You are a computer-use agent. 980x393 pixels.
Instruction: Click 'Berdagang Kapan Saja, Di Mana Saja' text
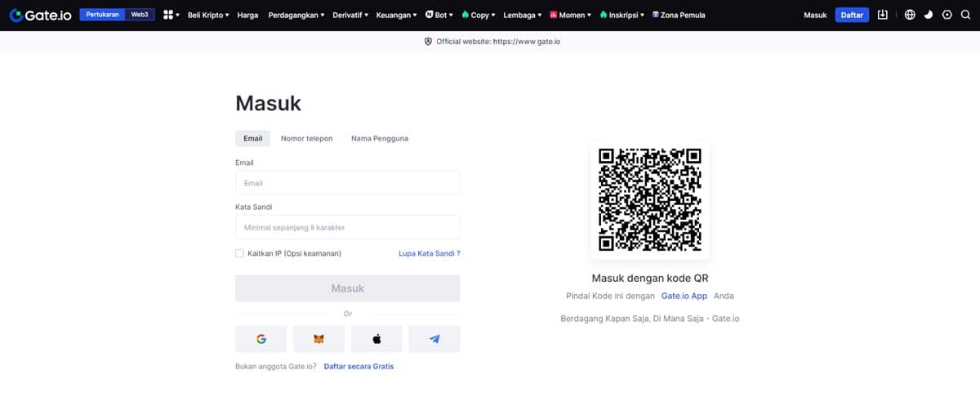point(649,319)
